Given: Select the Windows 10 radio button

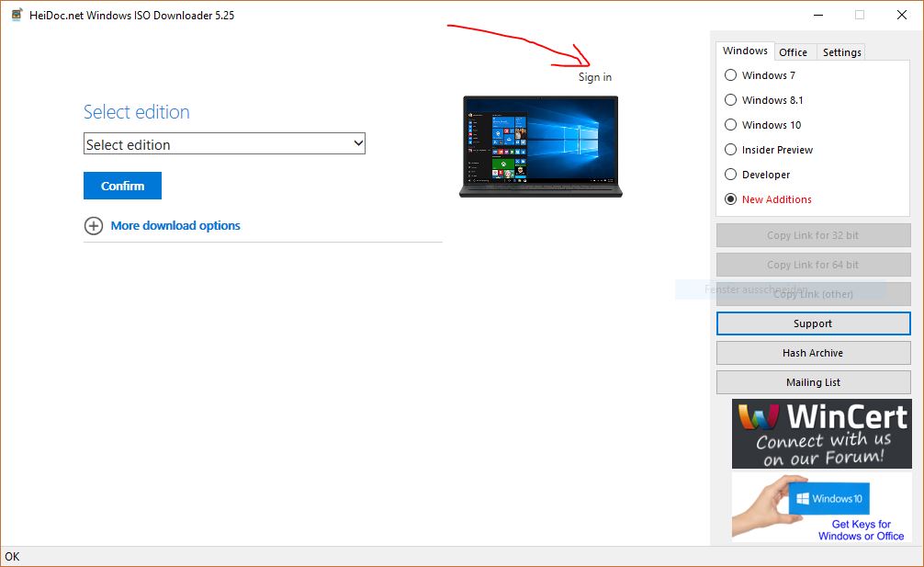Looking at the screenshot, I should [x=731, y=124].
